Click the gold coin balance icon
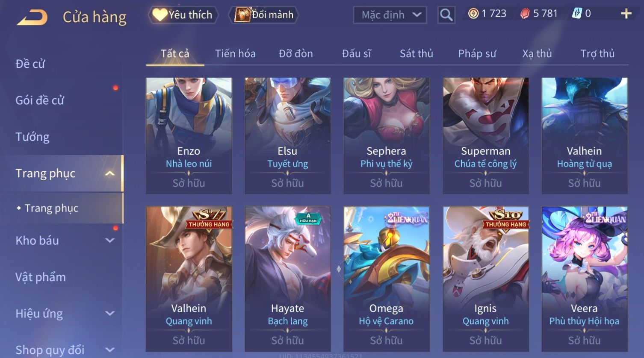The height and width of the screenshot is (358, 644). (473, 14)
